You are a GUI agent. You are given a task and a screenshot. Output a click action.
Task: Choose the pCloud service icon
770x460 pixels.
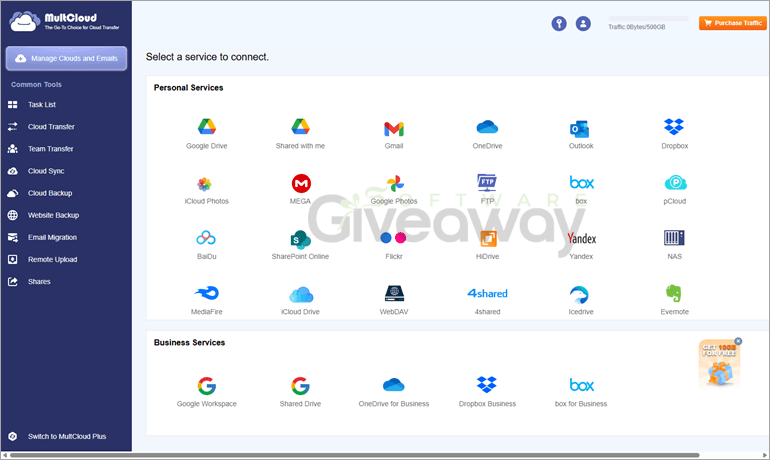(675, 183)
